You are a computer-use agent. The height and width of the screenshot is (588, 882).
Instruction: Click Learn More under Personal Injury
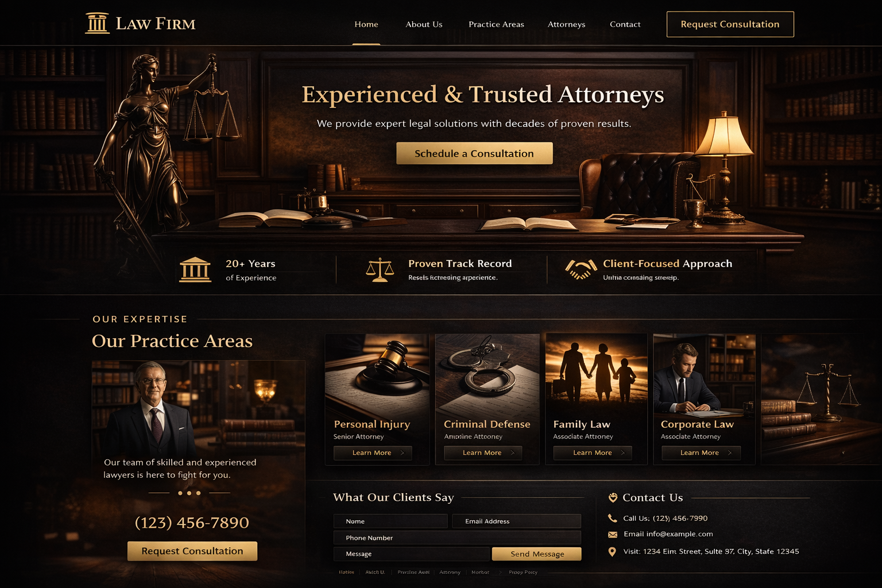click(x=373, y=452)
